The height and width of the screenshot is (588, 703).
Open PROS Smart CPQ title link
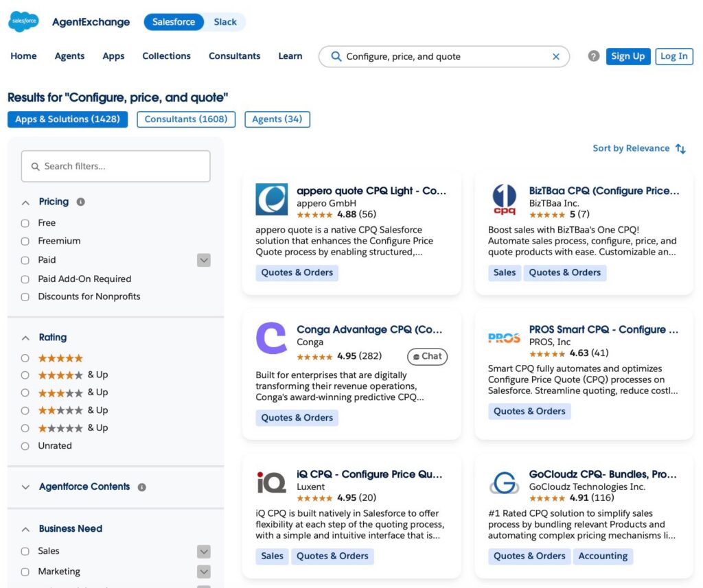pyautogui.click(x=603, y=330)
